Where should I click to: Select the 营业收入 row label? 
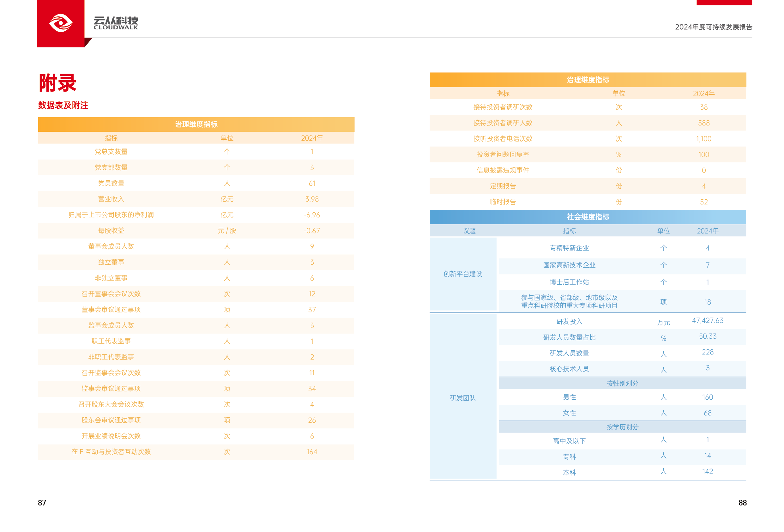pyautogui.click(x=111, y=199)
